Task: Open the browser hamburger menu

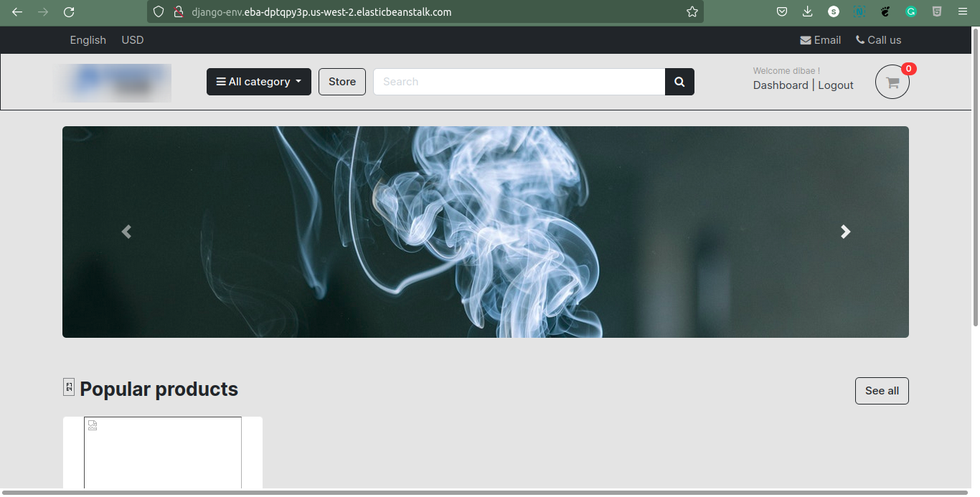Action: [x=963, y=12]
